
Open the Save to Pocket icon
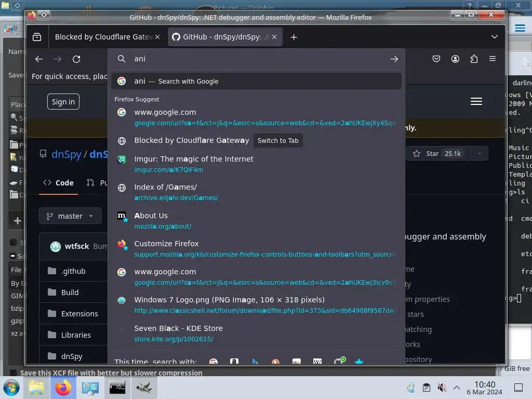pos(436,59)
